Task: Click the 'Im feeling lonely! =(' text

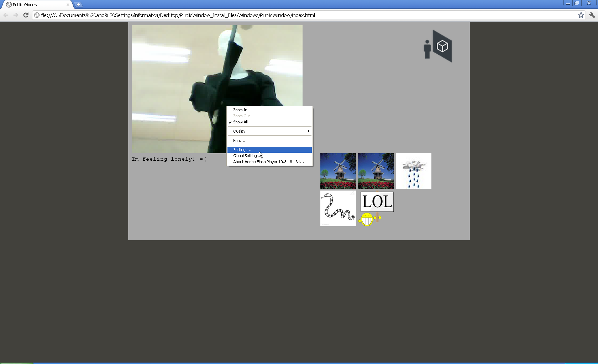Action: coord(169,159)
